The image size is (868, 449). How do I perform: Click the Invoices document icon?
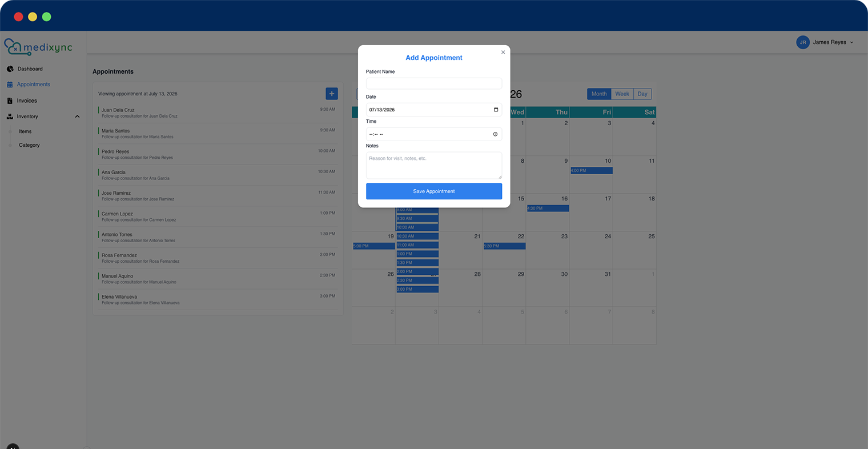[10, 101]
